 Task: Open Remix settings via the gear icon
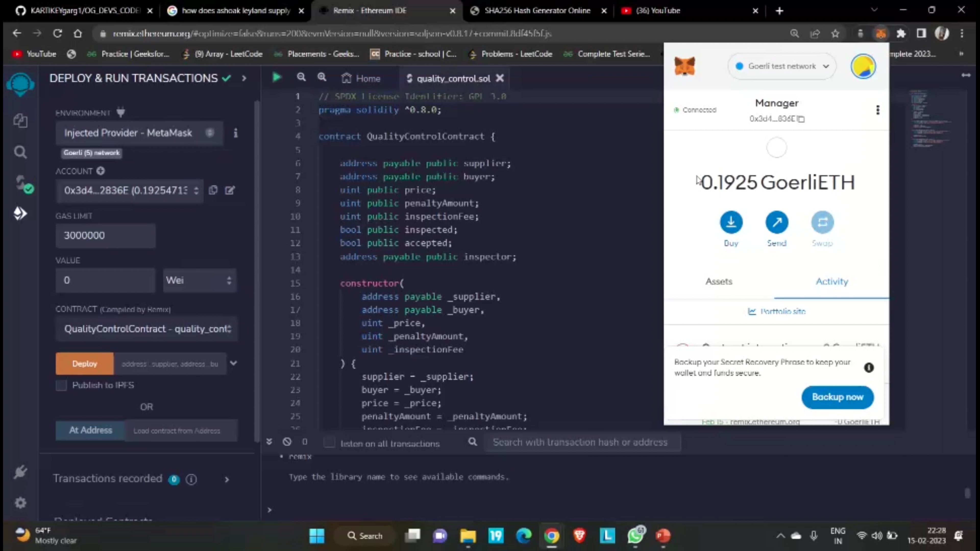20,503
